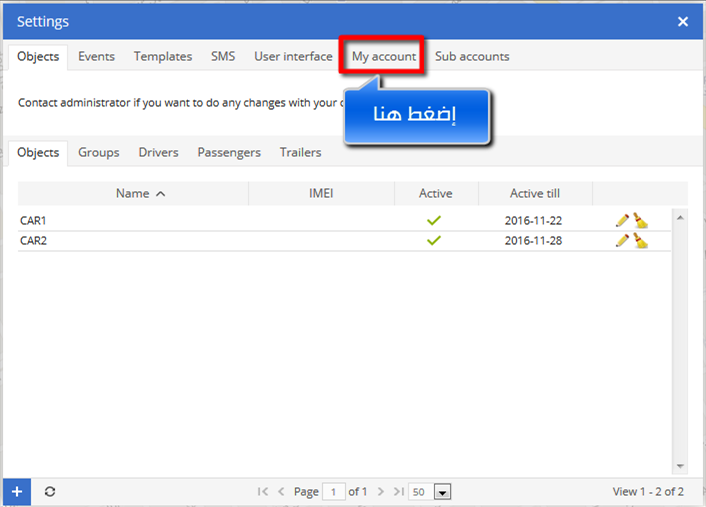The image size is (706, 507).
Task: Open the User interface tab
Action: (293, 57)
